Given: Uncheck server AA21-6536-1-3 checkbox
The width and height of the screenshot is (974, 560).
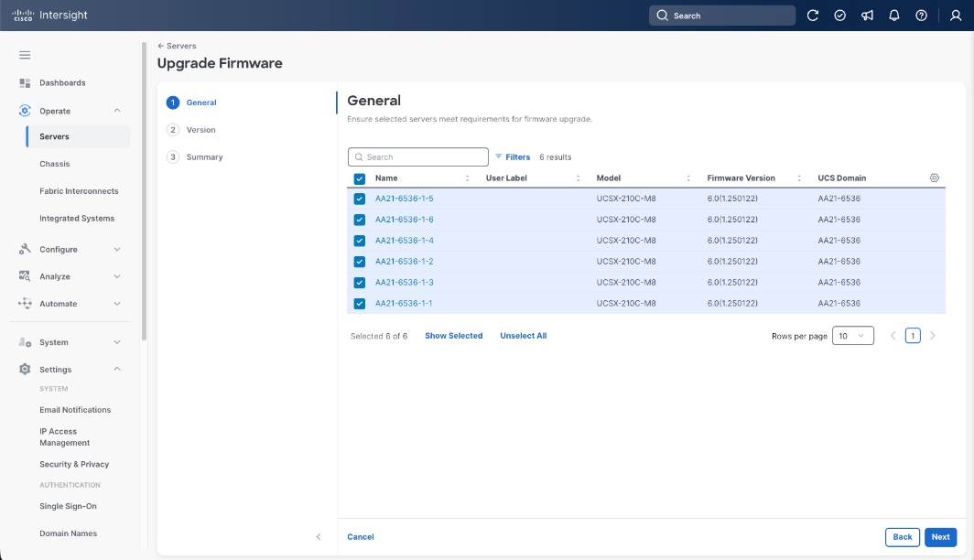Looking at the screenshot, I should click(359, 283).
